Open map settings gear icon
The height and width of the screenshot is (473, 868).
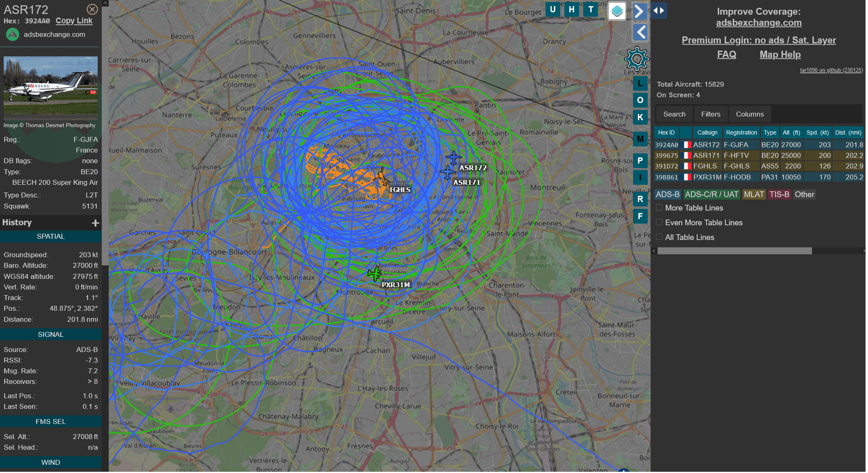(636, 59)
